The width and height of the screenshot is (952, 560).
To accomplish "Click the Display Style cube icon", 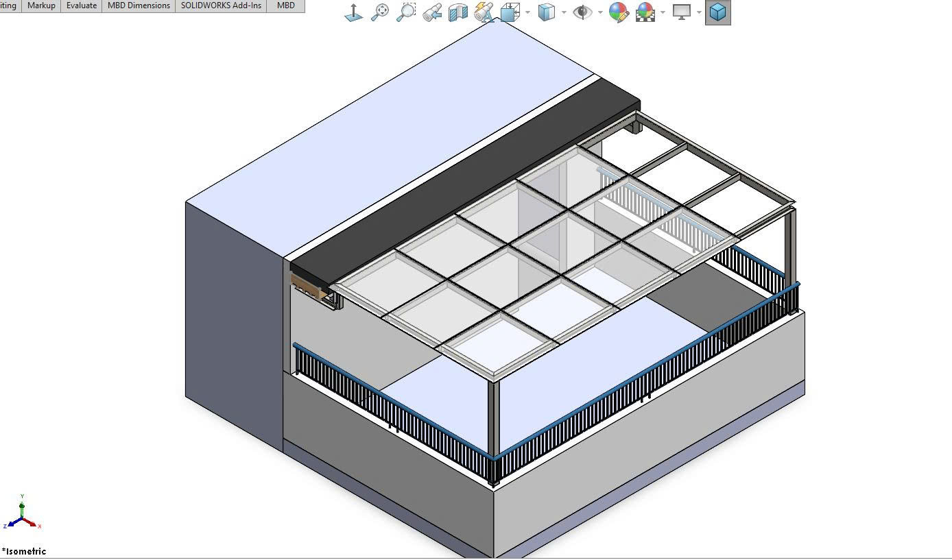I will (546, 12).
